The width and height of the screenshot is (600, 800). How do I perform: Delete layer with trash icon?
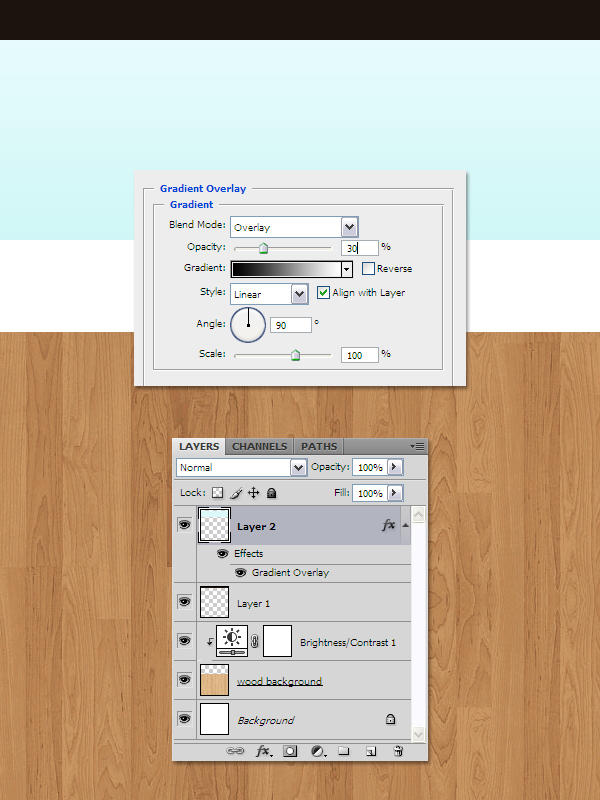pyautogui.click(x=398, y=751)
